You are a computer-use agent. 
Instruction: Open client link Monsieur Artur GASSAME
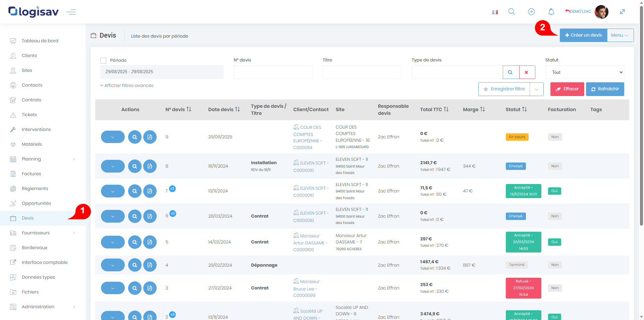coord(310,242)
